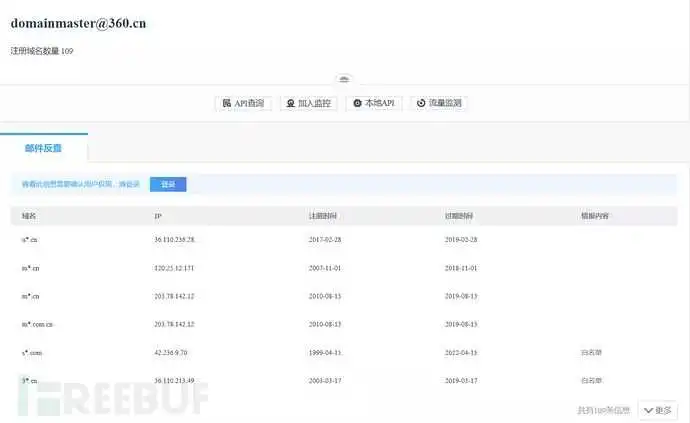Click the 过期时间 column header

(x=459, y=216)
